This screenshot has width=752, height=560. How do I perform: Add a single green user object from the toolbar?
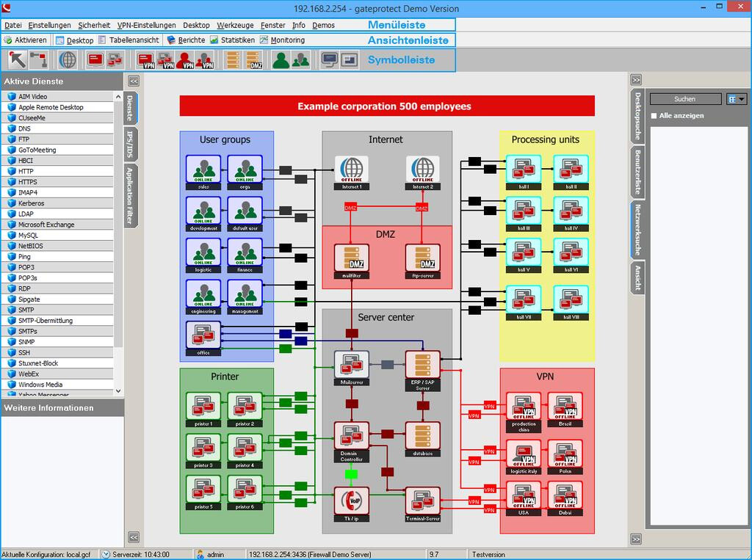point(281,60)
